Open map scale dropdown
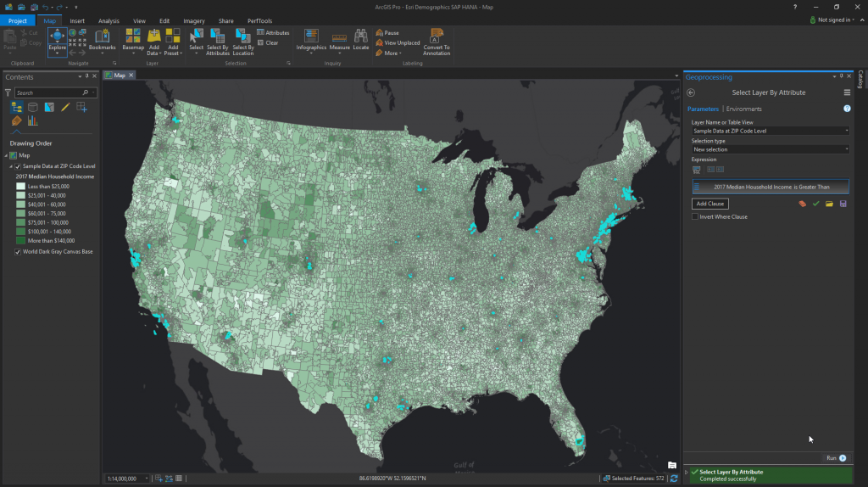 point(147,479)
